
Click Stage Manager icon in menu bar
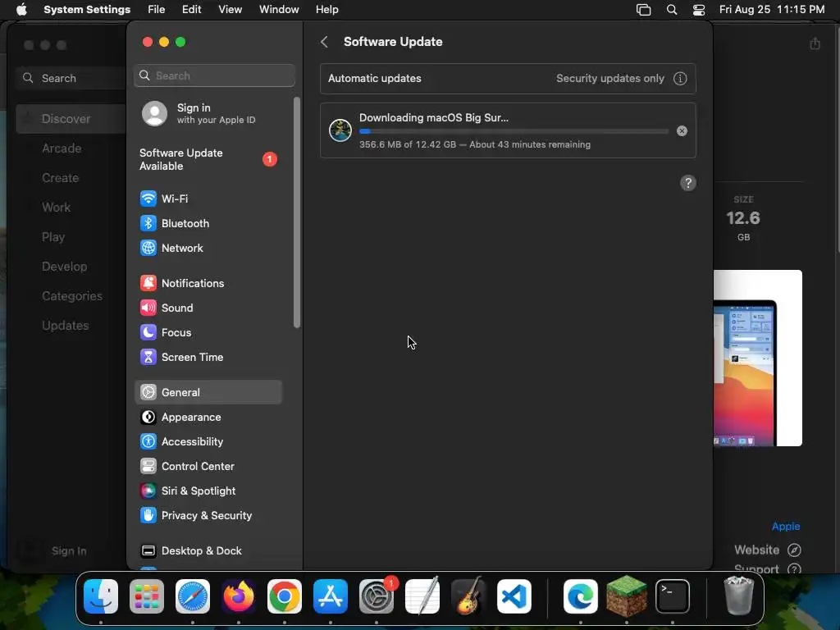point(643,10)
